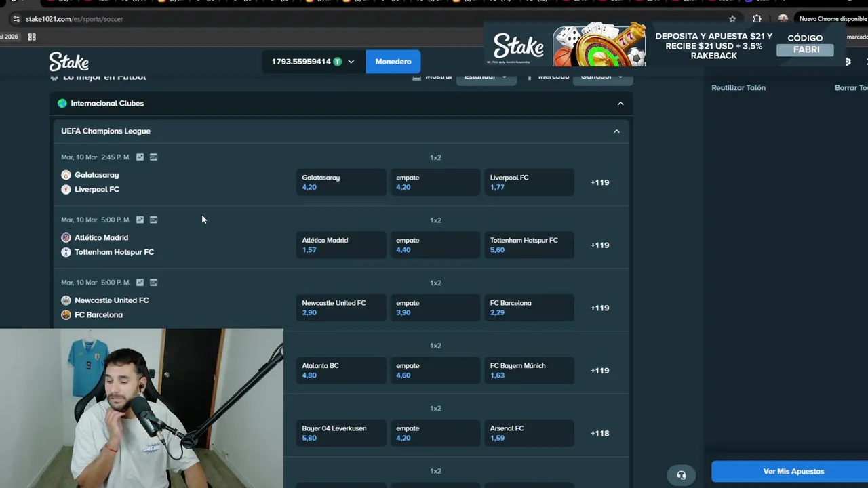
Task: Click the browser address bar URL
Action: 75,19
